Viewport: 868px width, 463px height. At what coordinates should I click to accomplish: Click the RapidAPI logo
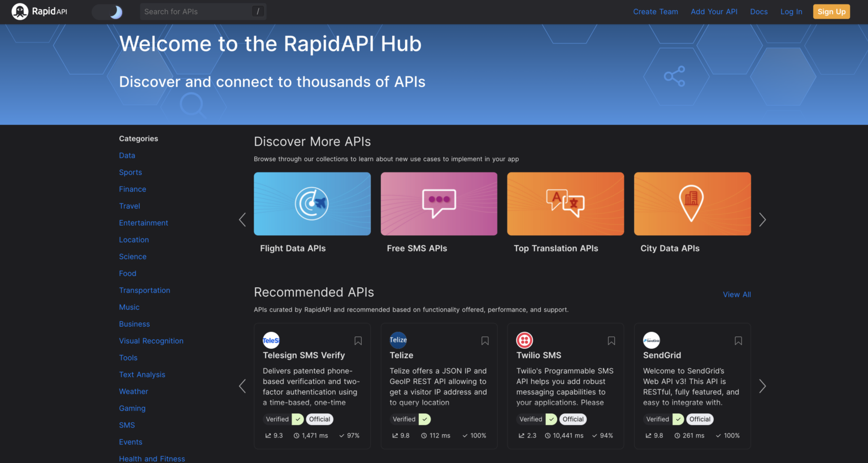[39, 11]
